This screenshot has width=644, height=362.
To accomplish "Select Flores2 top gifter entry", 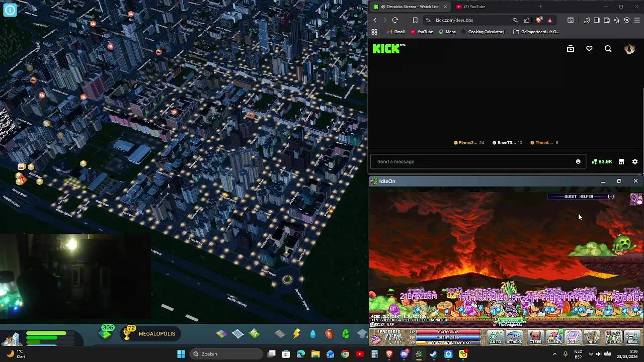I will (x=469, y=143).
